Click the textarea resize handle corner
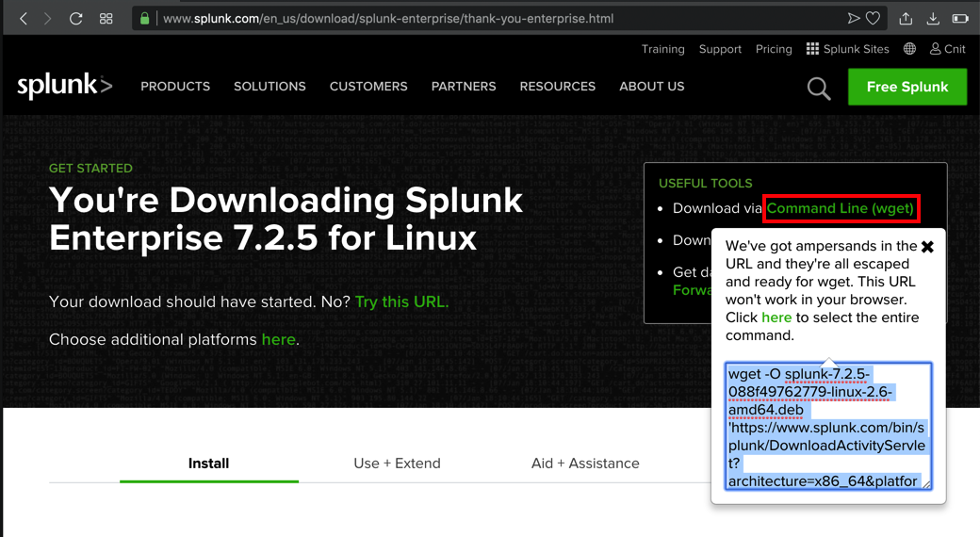The height and width of the screenshot is (537, 980). pos(927,484)
